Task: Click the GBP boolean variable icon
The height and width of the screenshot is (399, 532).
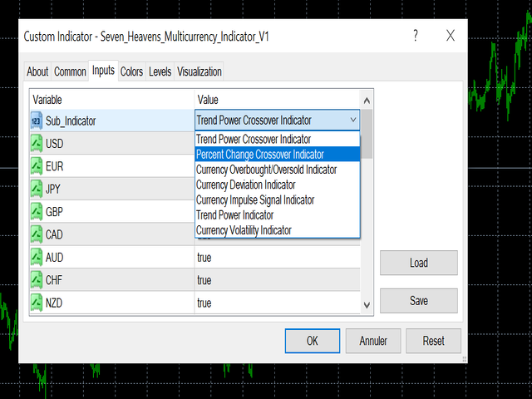Action: pos(37,211)
